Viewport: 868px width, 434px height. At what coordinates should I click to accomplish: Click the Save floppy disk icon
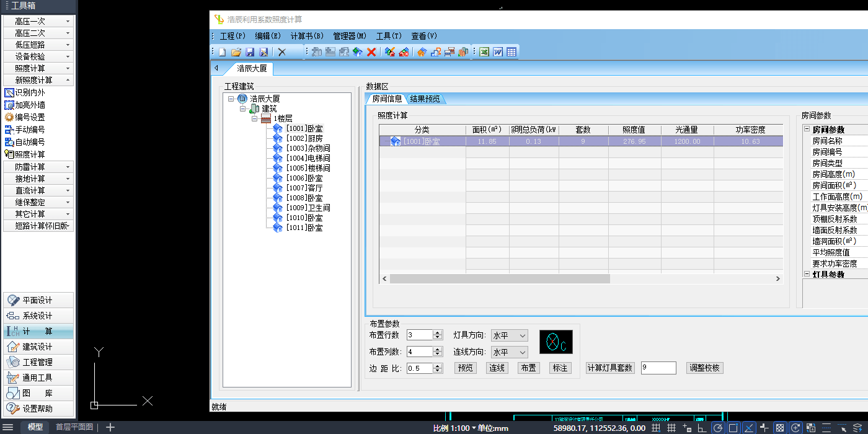click(x=250, y=53)
